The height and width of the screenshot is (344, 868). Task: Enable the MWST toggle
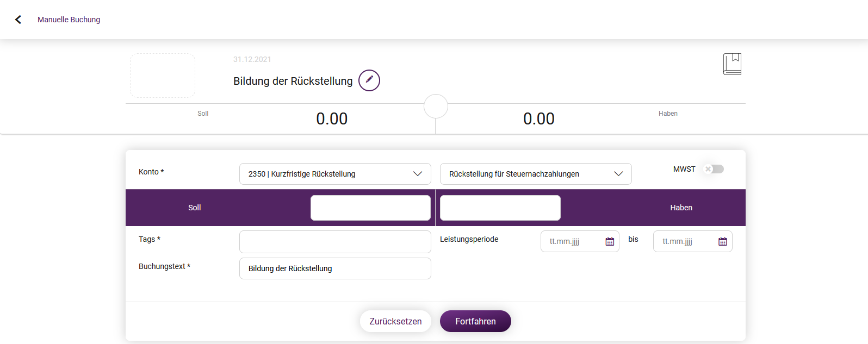coord(714,169)
